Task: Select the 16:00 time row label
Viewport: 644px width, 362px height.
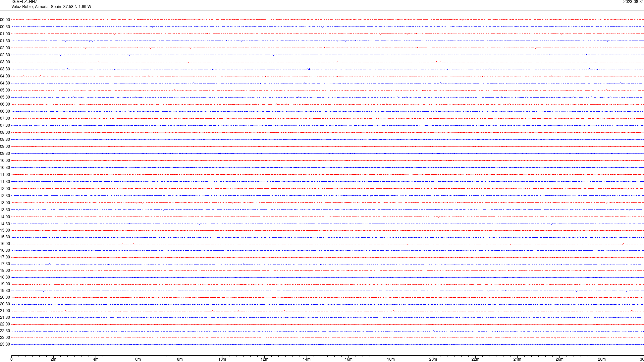Action: pyautogui.click(x=5, y=244)
